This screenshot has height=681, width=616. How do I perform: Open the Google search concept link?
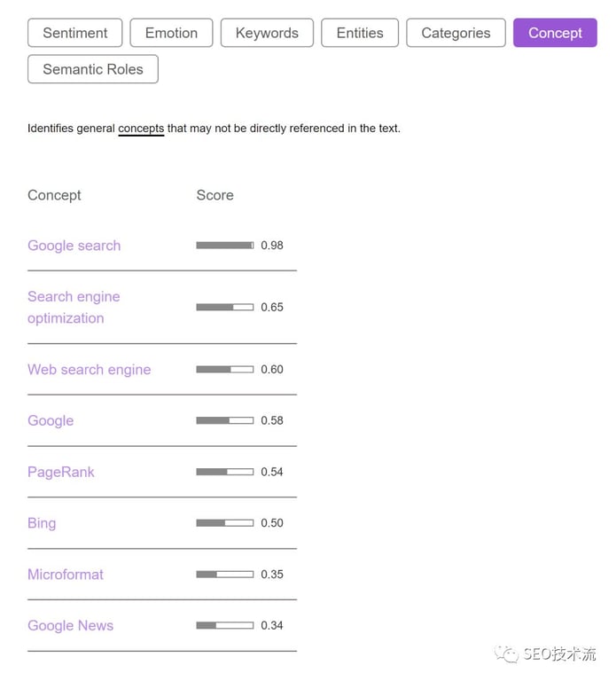pyautogui.click(x=74, y=246)
